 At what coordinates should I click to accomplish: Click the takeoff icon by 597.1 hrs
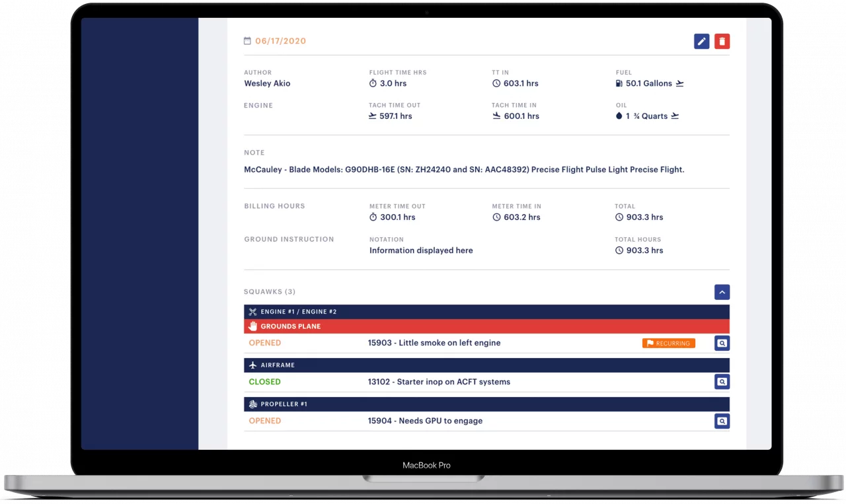pos(373,116)
